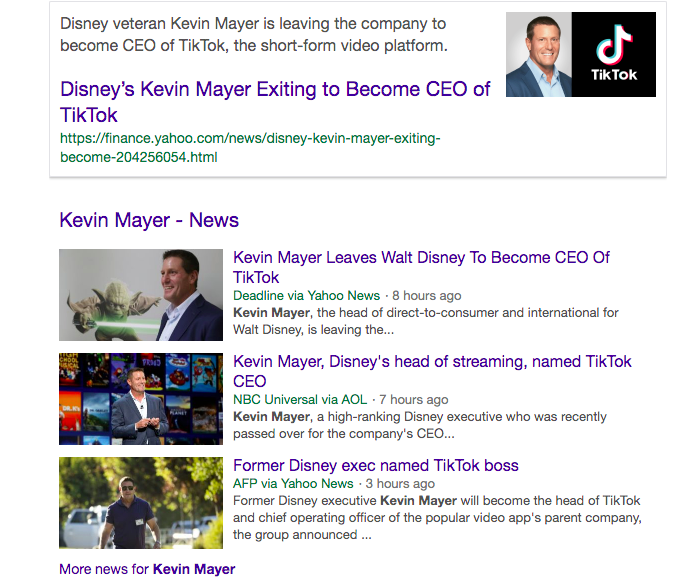This screenshot has height=588, width=691.
Task: Click snippet about chief operating officer announcement
Action: pyautogui.click(x=437, y=517)
